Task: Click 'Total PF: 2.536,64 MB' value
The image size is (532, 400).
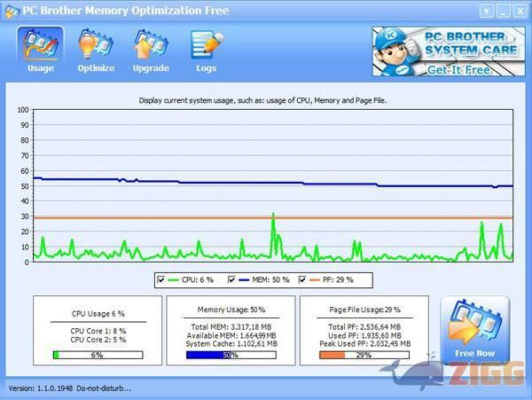Action: click(364, 327)
